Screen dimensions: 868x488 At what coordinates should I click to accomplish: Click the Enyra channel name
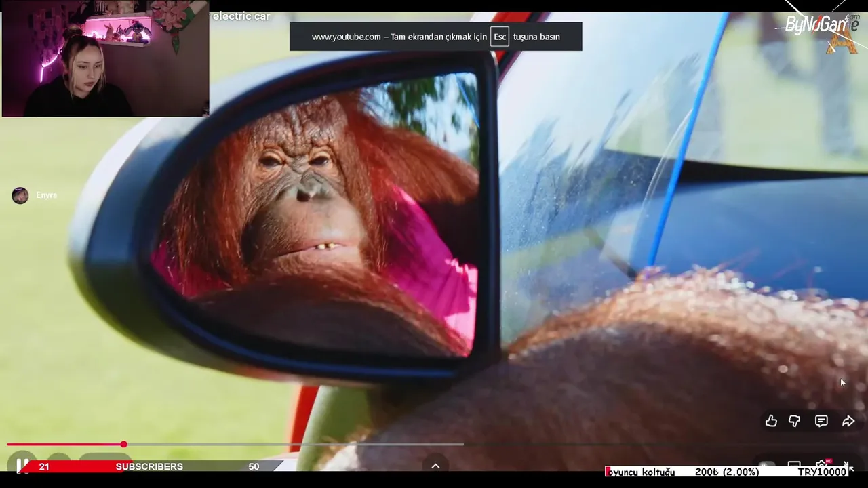tap(47, 195)
